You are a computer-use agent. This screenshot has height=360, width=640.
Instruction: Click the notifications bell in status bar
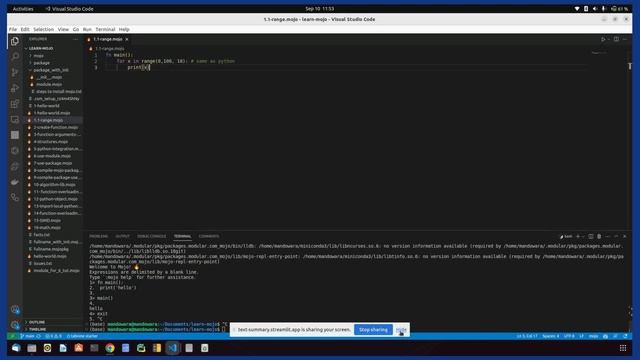[x=625, y=336]
